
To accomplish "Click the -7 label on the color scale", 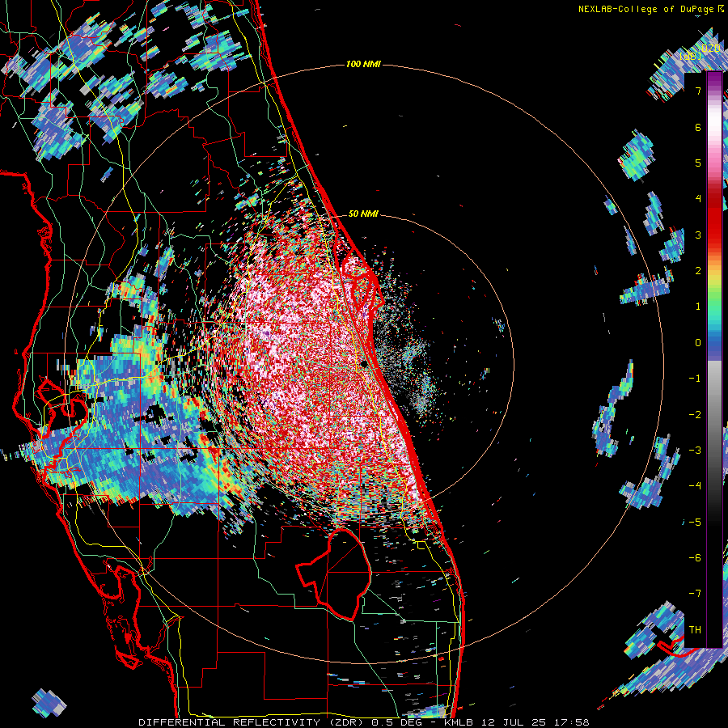I will click(695, 594).
